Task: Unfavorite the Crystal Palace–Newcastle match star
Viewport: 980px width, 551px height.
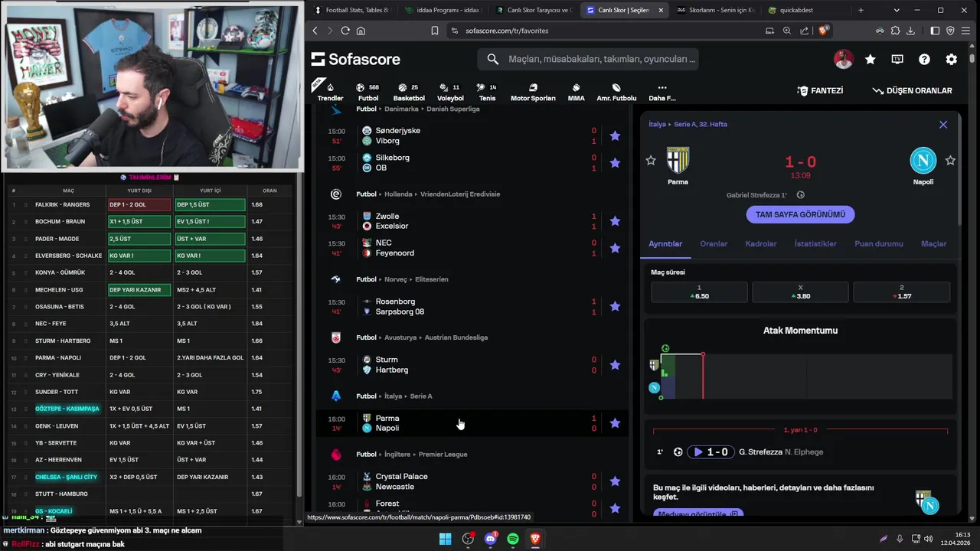Action: (x=615, y=481)
